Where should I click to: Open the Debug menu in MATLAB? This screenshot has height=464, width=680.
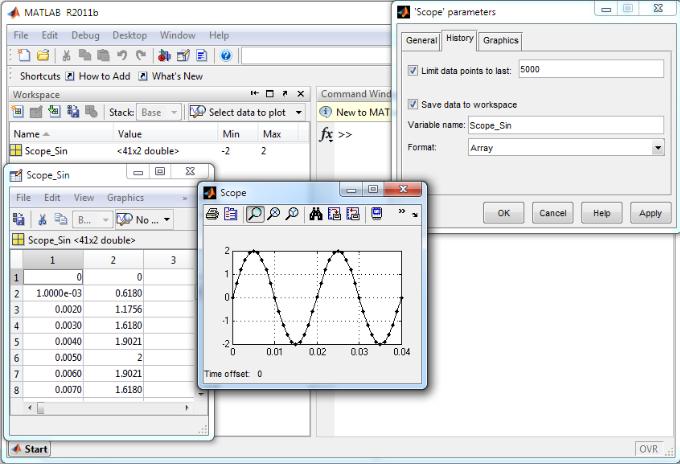(x=85, y=36)
